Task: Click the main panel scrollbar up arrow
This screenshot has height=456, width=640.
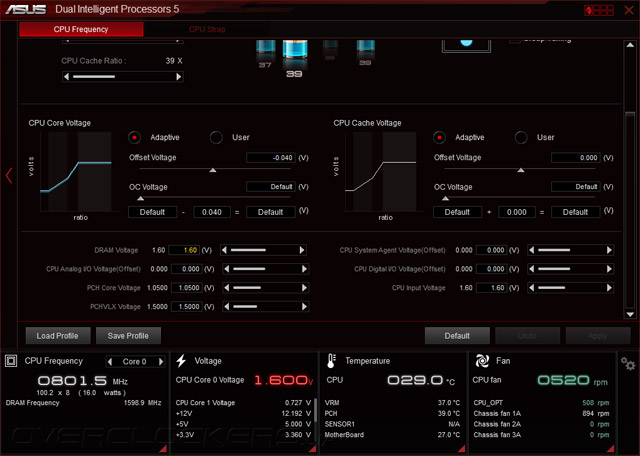Action: (x=630, y=45)
